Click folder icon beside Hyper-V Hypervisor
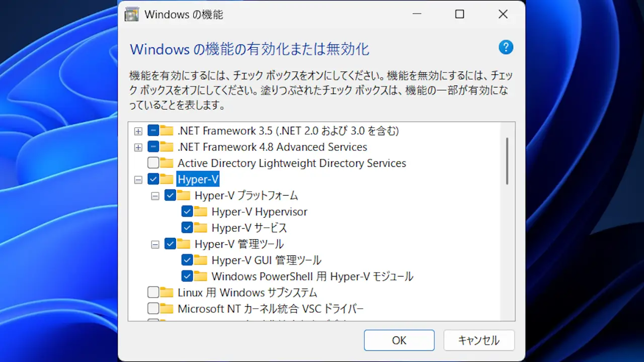Image resolution: width=644 pixels, height=362 pixels. point(201,211)
